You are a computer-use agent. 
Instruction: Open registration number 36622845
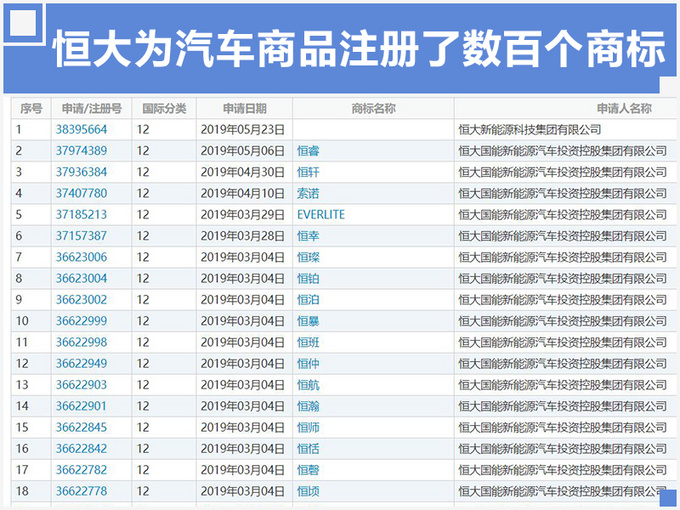pyautogui.click(x=81, y=427)
